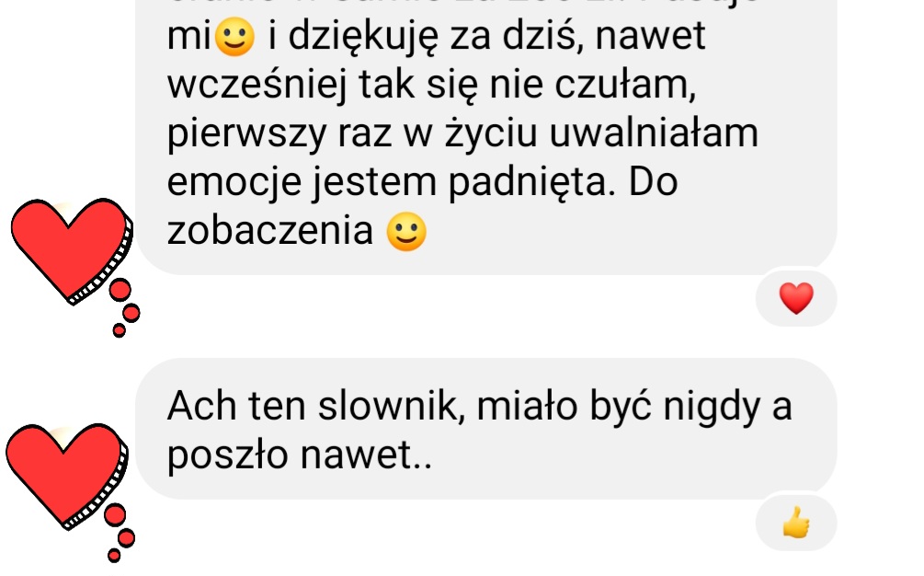Click the lower red heart sticker avatar
Image resolution: width=924 pixels, height=576 pixels.
66,477
